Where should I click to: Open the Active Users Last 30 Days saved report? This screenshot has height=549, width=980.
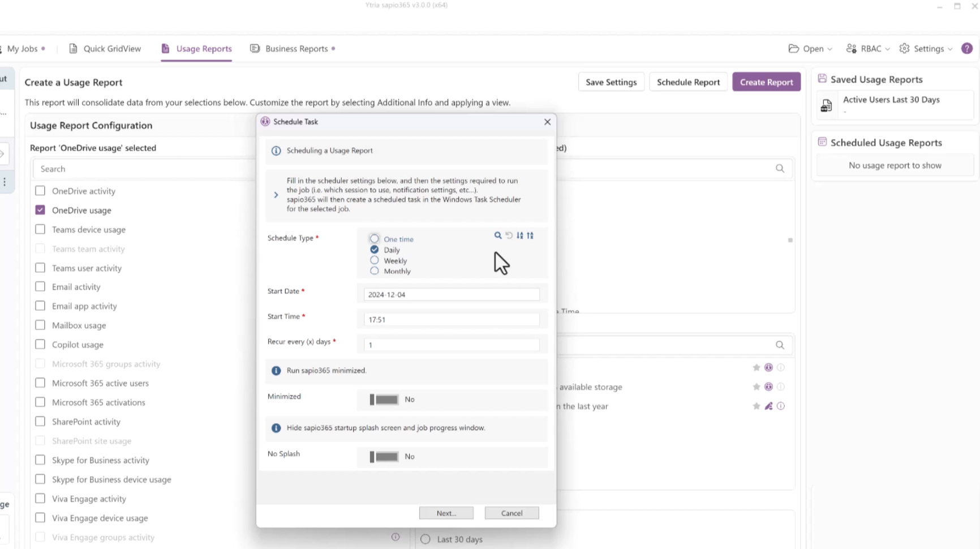(895, 105)
